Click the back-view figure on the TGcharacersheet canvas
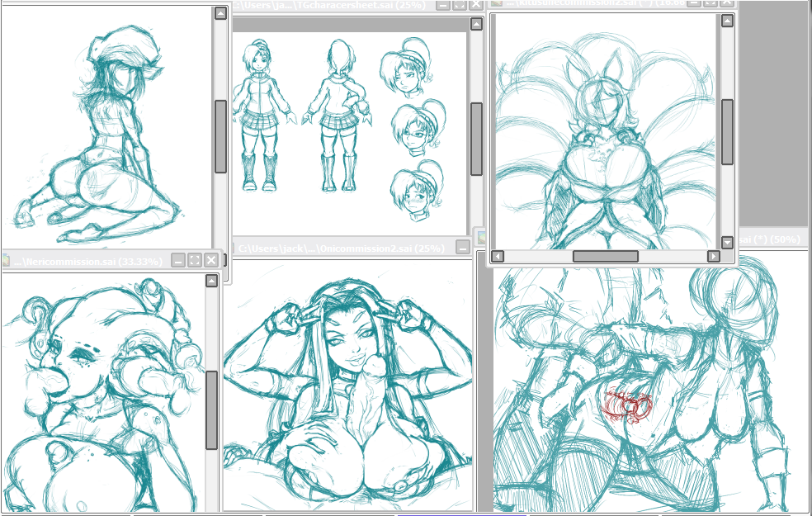The width and height of the screenshot is (812, 516). 338,115
